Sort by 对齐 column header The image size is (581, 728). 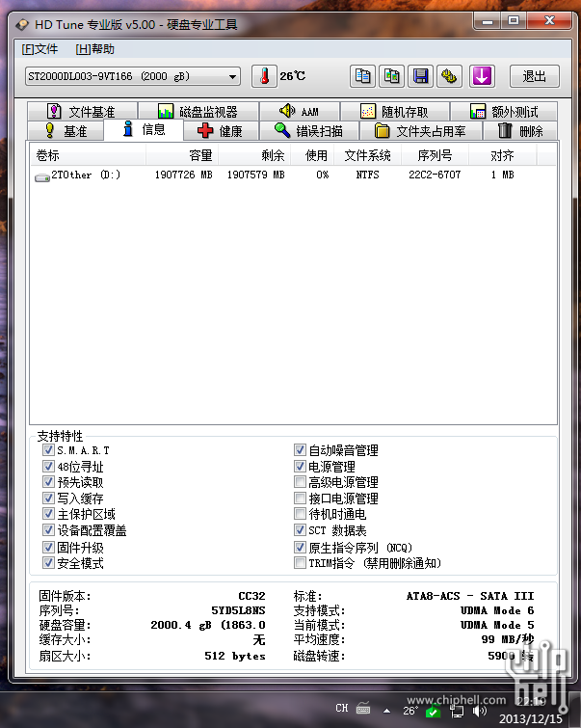503,155
